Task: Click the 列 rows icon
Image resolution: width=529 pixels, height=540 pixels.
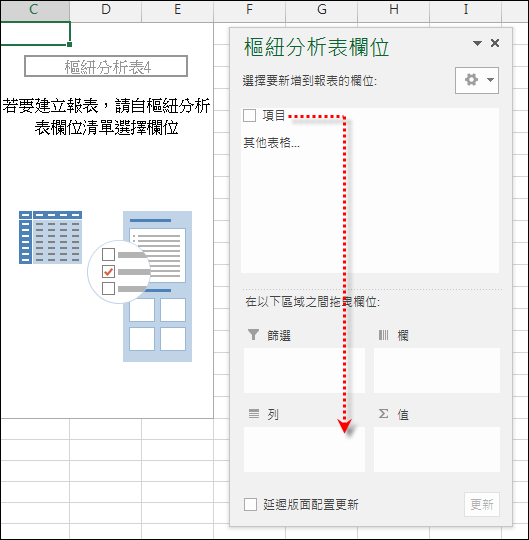Action: (x=254, y=414)
